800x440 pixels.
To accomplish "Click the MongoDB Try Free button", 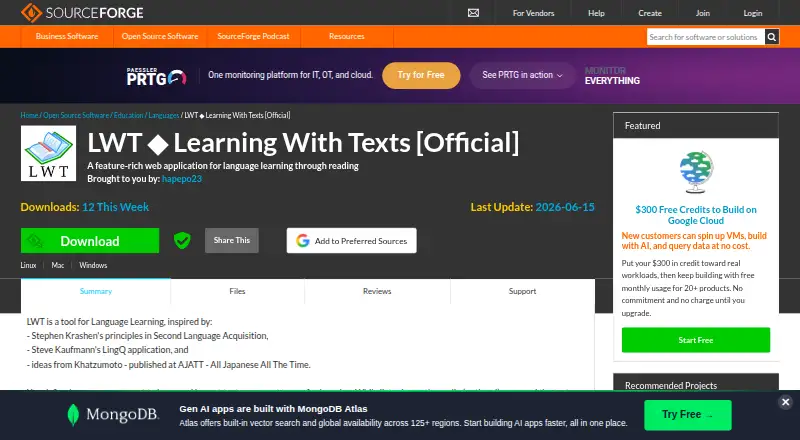I will [688, 414].
